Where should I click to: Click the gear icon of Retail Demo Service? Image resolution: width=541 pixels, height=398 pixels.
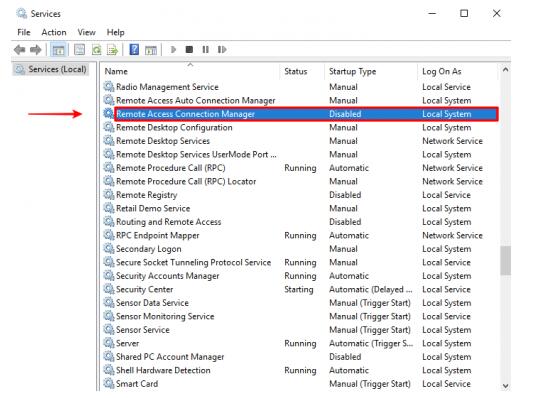coord(109,208)
